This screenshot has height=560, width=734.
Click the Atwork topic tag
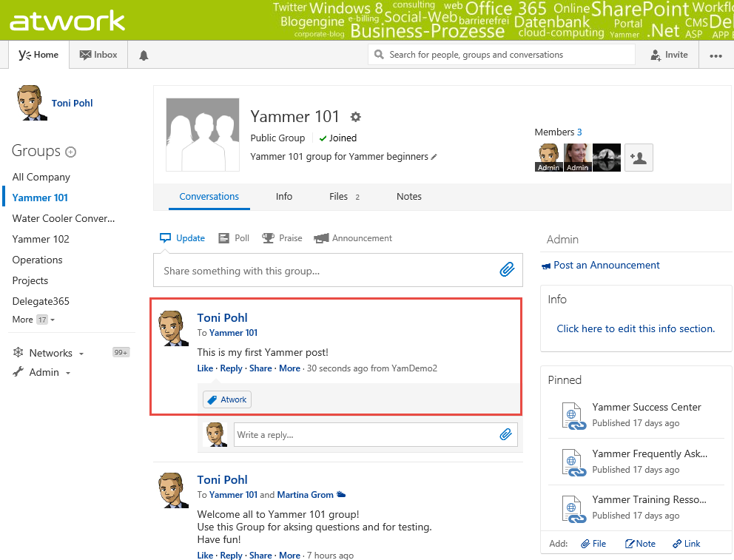[227, 399]
